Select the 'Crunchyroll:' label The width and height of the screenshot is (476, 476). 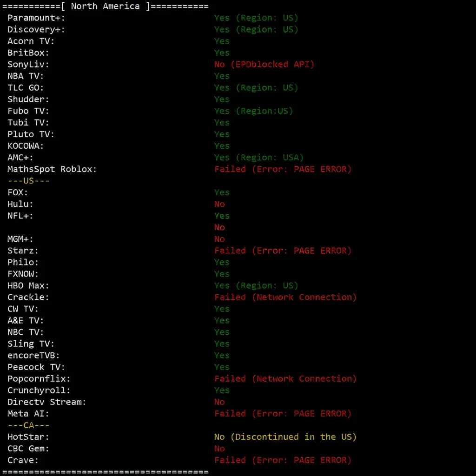[x=39, y=390]
